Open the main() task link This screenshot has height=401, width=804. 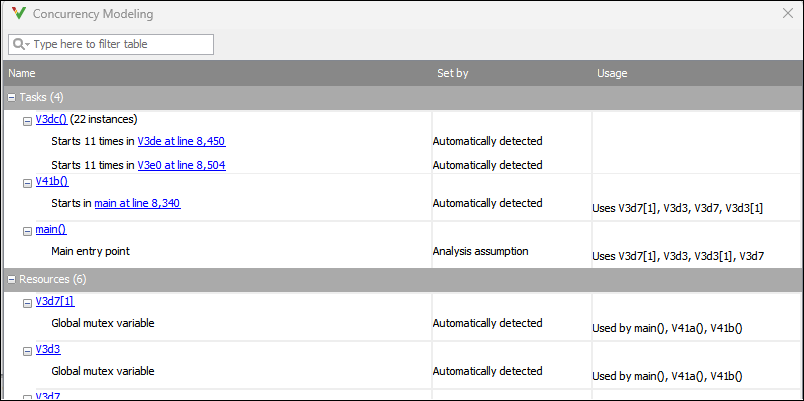[51, 230]
